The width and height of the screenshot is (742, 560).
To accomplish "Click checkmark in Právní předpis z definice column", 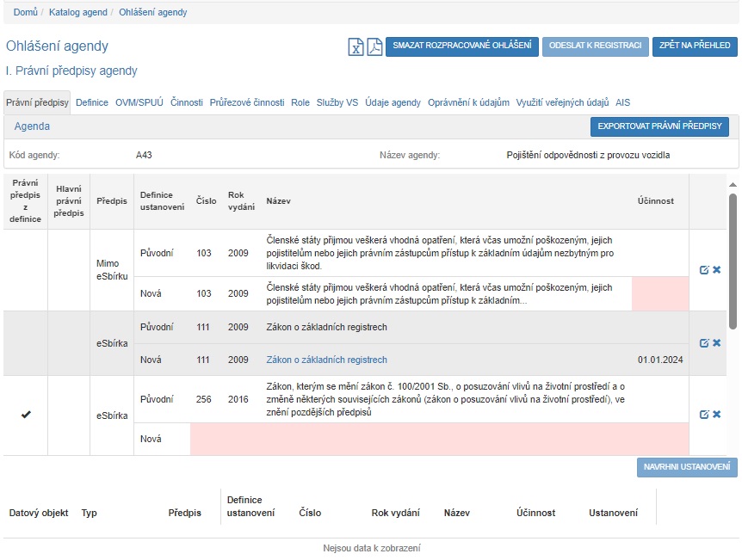I will 26,415.
